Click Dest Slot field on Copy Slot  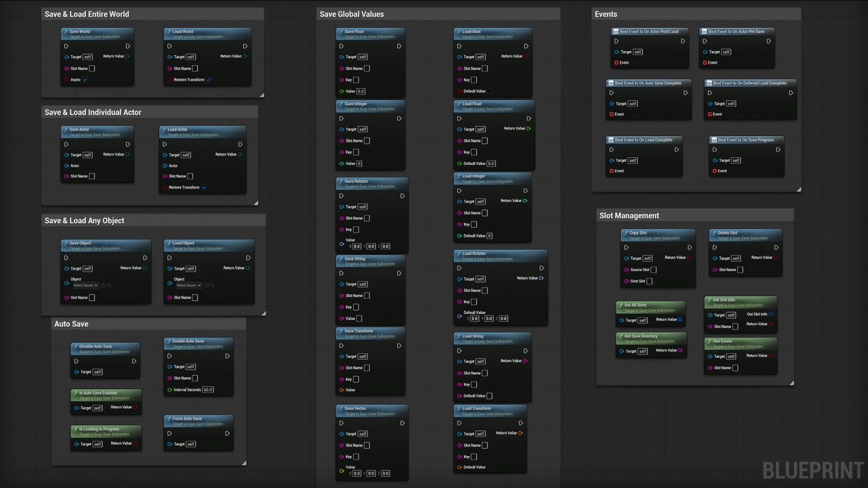coord(650,281)
